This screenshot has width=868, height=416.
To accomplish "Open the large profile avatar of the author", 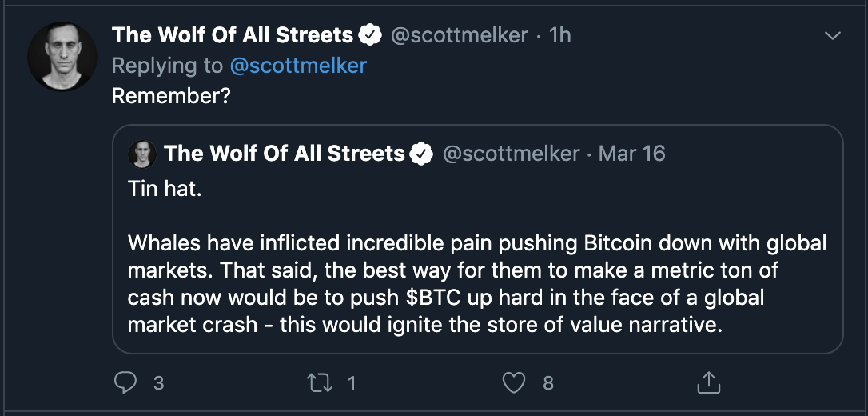I will coord(62,57).
